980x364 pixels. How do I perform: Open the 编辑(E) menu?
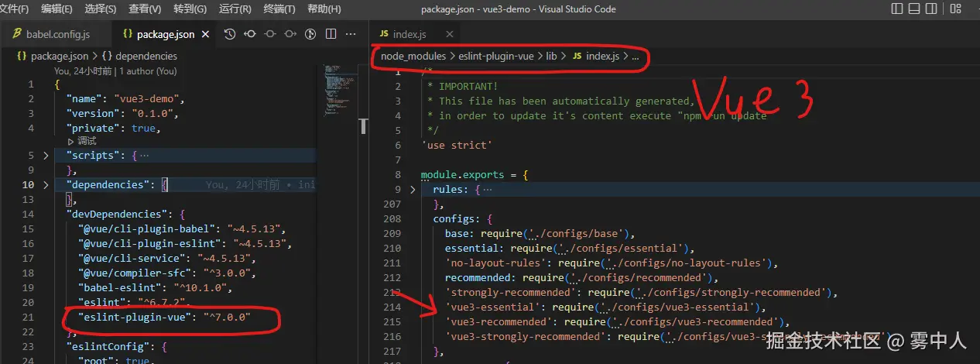coord(57,9)
